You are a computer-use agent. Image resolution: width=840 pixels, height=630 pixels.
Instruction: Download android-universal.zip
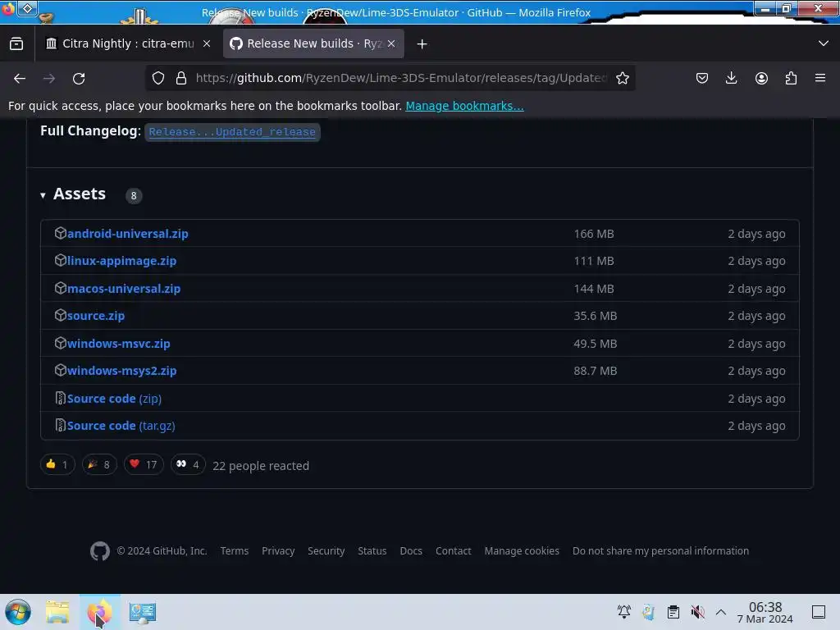[x=127, y=234]
